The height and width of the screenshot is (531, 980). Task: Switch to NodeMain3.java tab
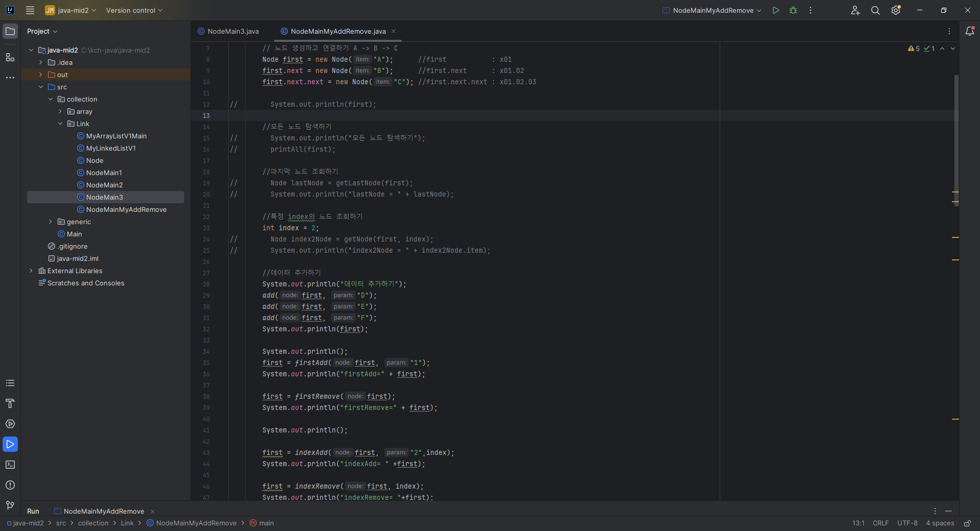(229, 31)
